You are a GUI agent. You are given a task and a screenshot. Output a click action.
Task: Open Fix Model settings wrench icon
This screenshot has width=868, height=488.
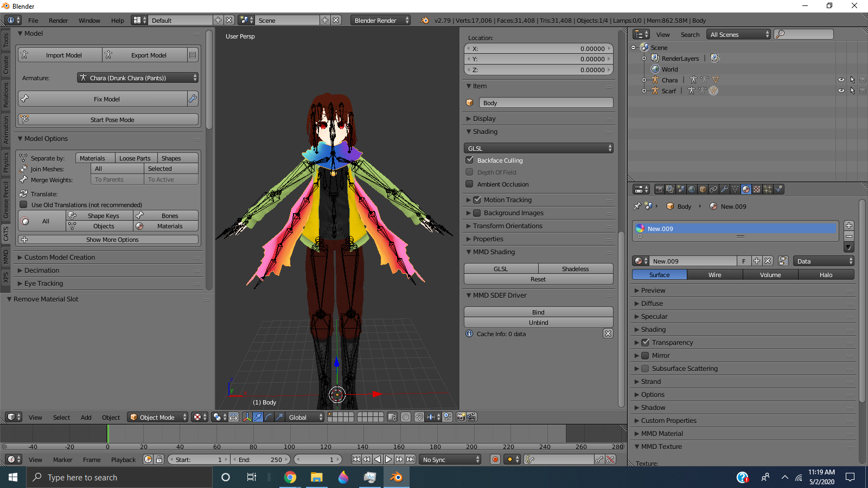(x=193, y=99)
